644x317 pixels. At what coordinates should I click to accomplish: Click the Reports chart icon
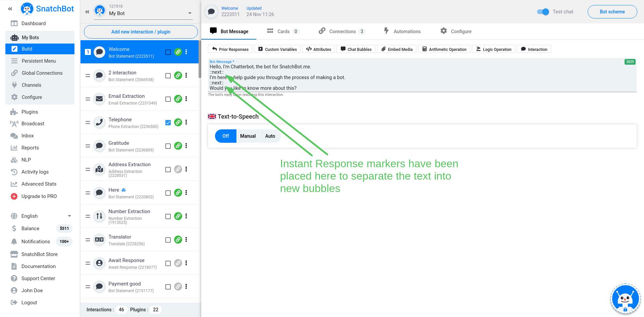[14, 148]
